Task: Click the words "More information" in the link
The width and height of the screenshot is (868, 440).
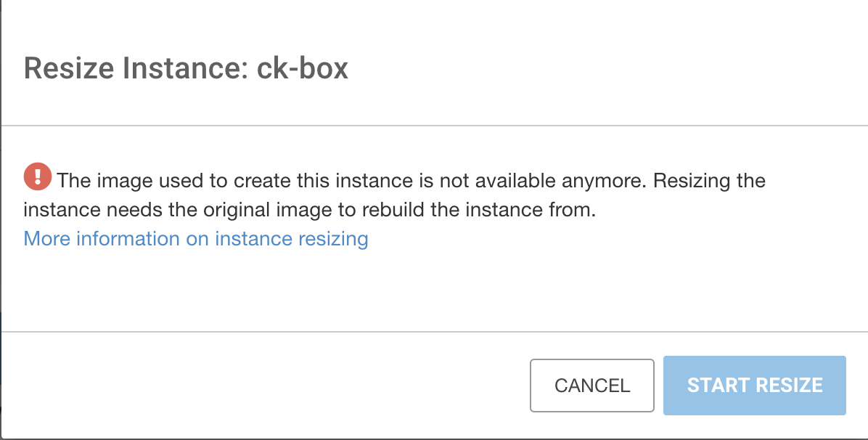Action: coord(102,239)
